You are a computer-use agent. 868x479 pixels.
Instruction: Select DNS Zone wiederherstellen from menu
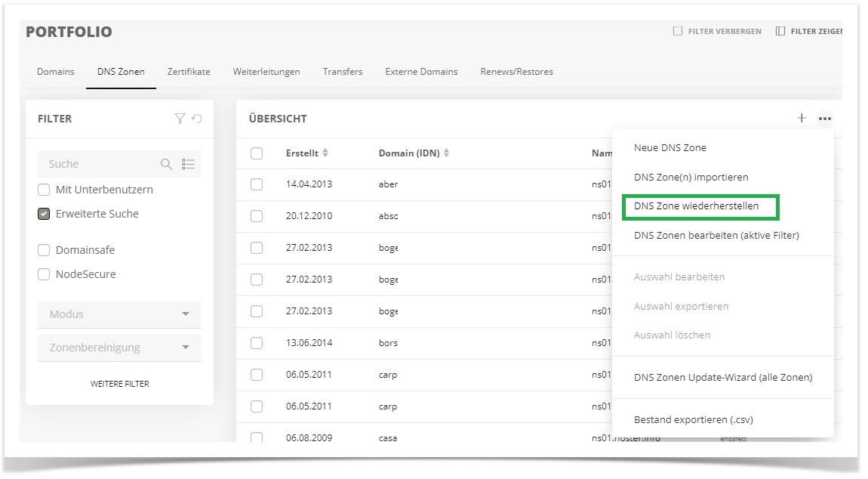(x=697, y=206)
